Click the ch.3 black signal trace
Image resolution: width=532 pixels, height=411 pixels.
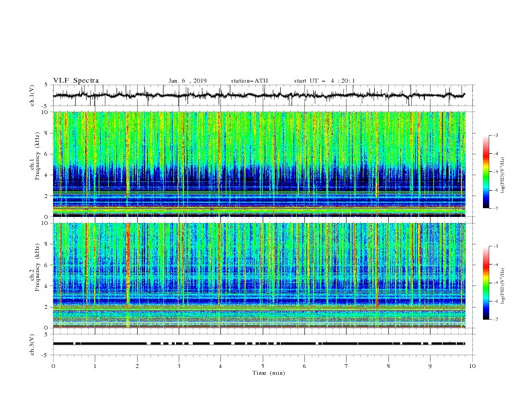coord(259,344)
